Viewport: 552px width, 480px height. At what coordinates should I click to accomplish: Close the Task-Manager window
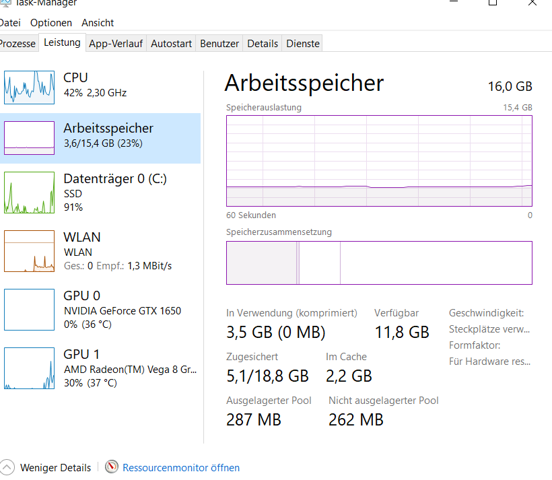click(x=532, y=3)
